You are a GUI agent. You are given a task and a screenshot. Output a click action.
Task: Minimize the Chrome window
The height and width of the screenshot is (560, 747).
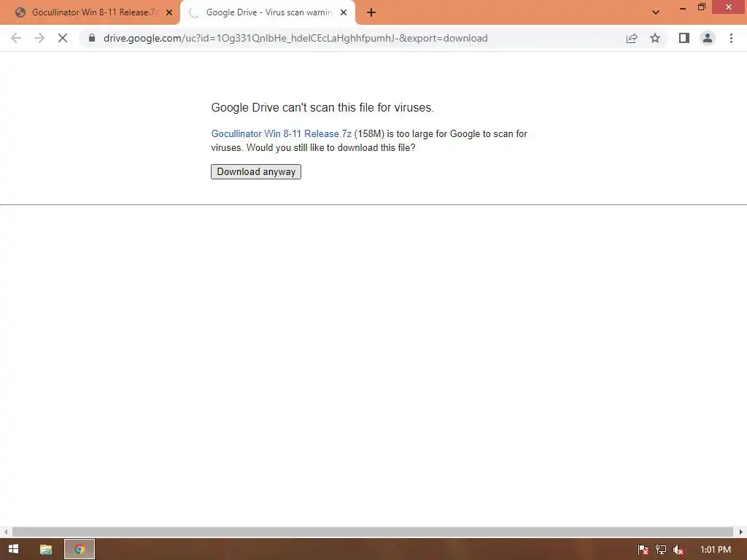click(x=683, y=7)
